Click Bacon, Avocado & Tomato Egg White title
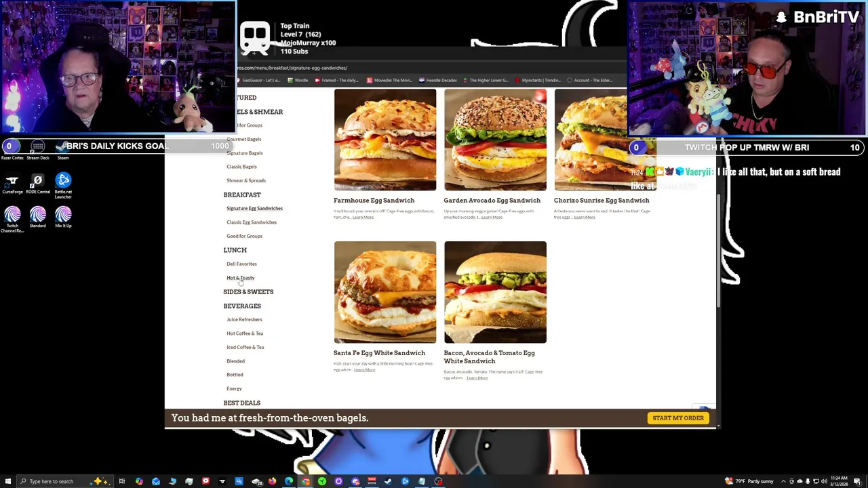 (x=489, y=357)
